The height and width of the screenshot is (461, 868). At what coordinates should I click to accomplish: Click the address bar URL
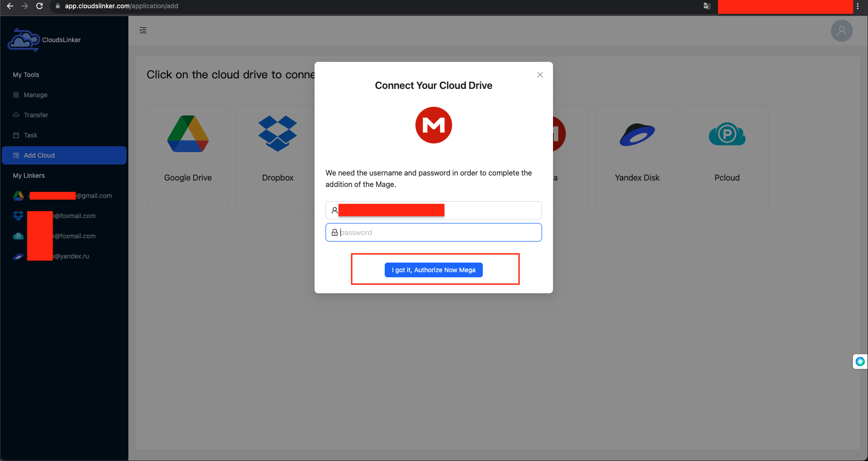click(122, 6)
